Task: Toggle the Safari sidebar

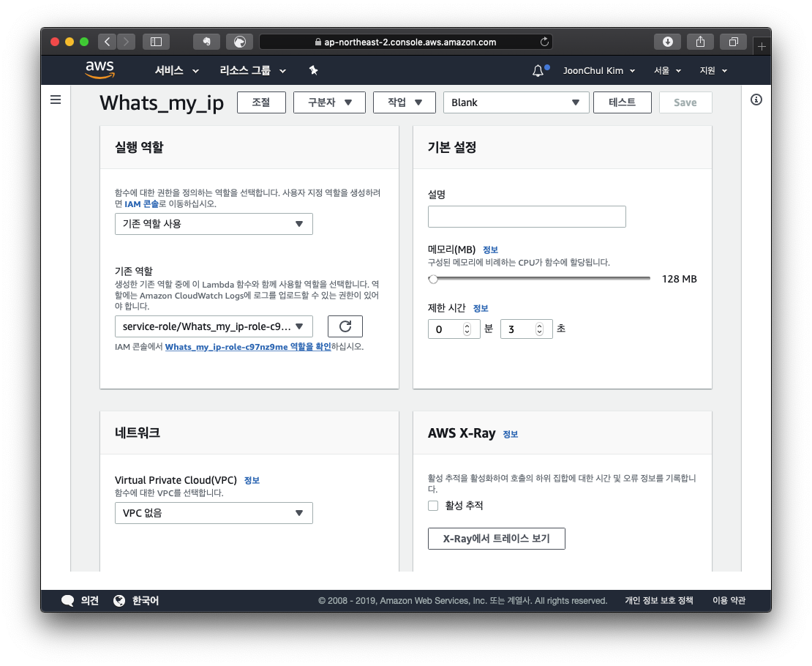Action: point(156,42)
